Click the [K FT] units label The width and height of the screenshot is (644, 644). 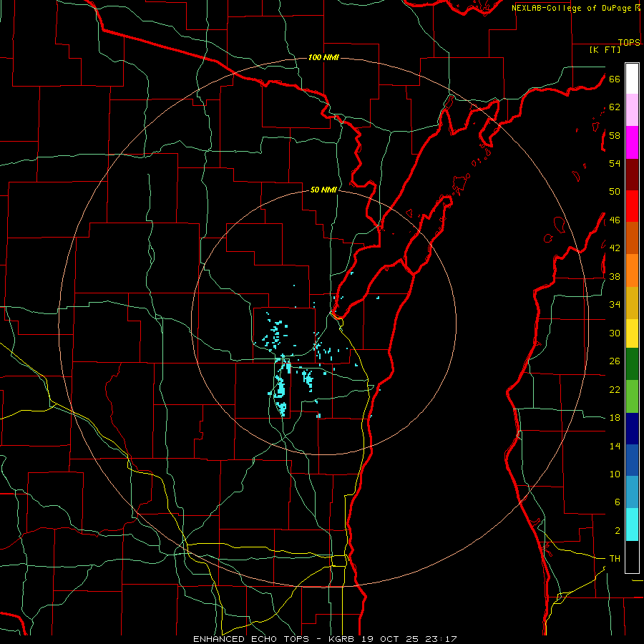click(605, 50)
